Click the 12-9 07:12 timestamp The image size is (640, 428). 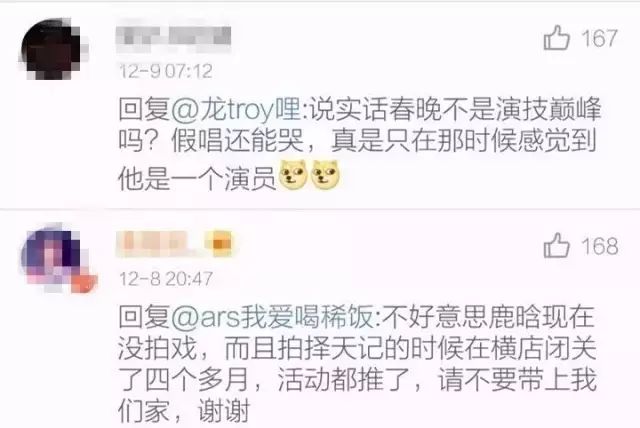166,71
